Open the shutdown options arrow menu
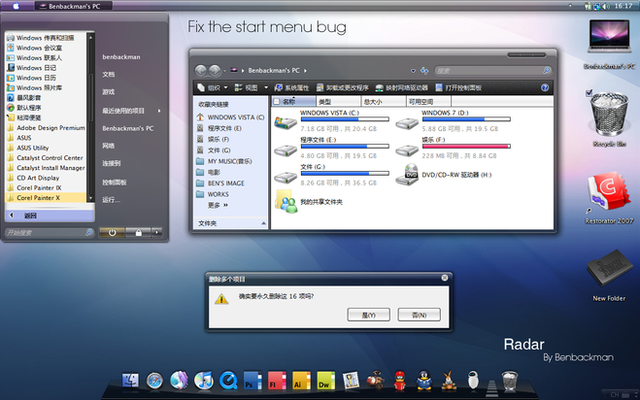 click(157, 232)
